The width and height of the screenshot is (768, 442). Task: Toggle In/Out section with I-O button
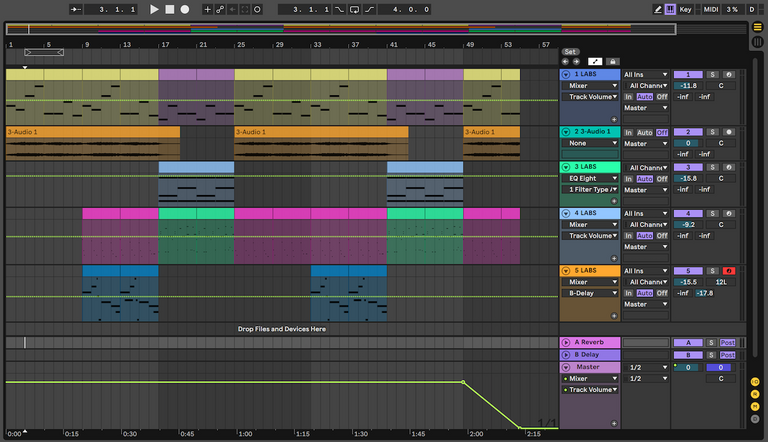coord(755,382)
